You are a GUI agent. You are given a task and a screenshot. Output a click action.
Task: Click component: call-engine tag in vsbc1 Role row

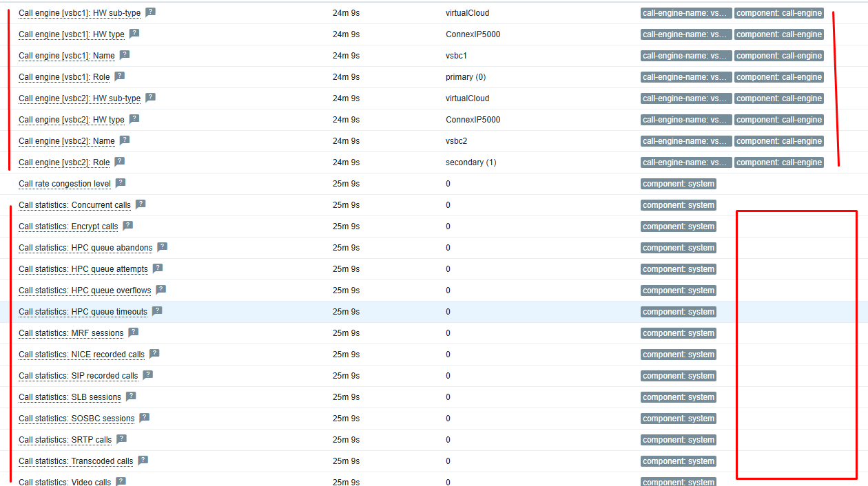coord(778,77)
